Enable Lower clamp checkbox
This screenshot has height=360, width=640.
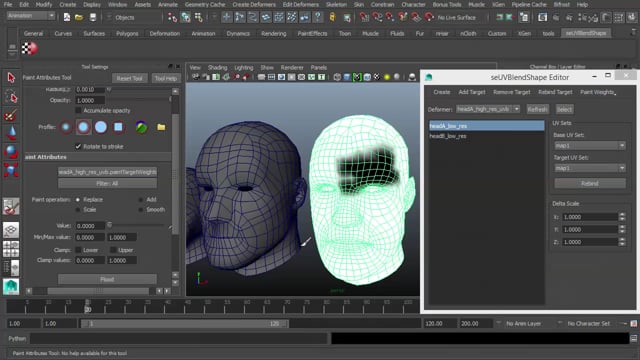point(78,250)
